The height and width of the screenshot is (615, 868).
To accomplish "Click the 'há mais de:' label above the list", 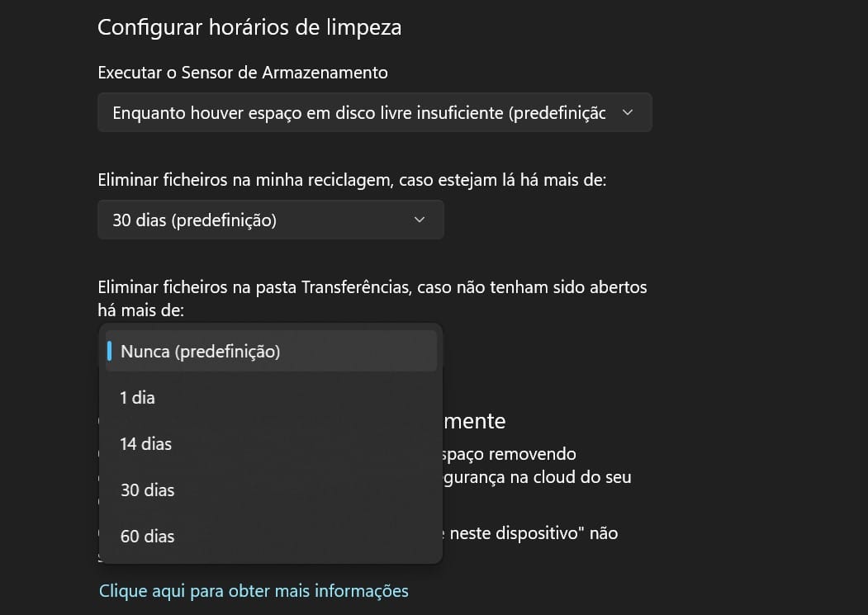I will 140,310.
